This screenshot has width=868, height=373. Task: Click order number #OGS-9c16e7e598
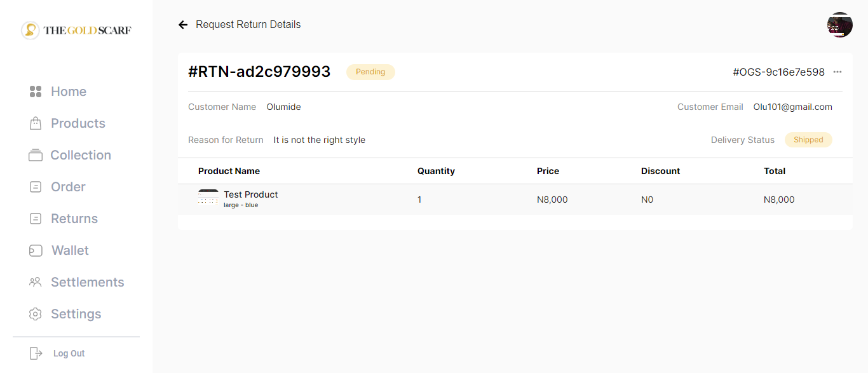(778, 72)
